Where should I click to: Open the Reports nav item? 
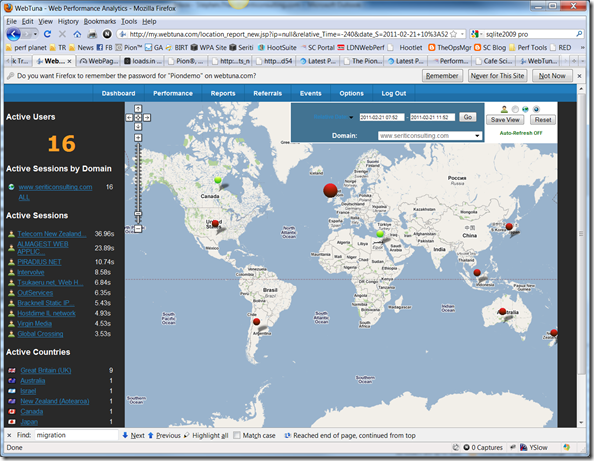[223, 93]
